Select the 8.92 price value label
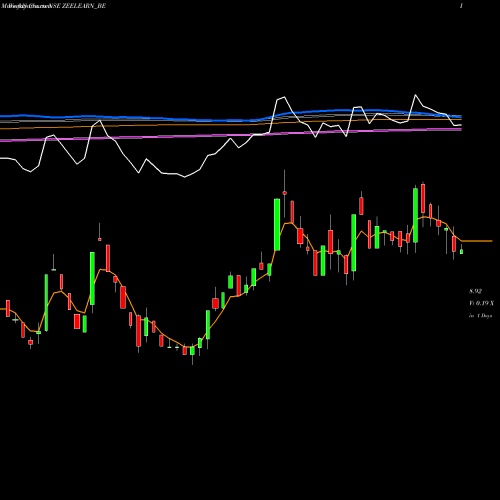Screen dimensions: 500x500 475,291
